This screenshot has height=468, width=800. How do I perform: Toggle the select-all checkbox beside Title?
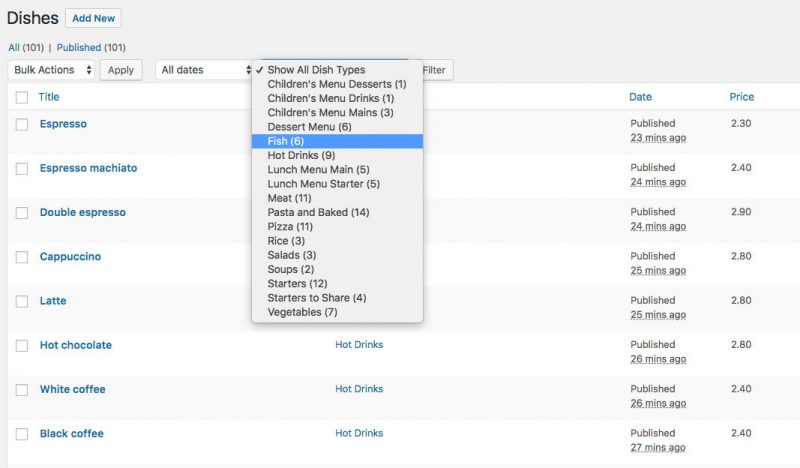[x=22, y=97]
